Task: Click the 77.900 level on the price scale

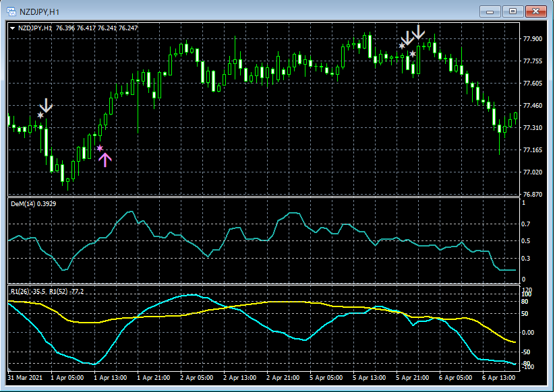Action: (533, 39)
